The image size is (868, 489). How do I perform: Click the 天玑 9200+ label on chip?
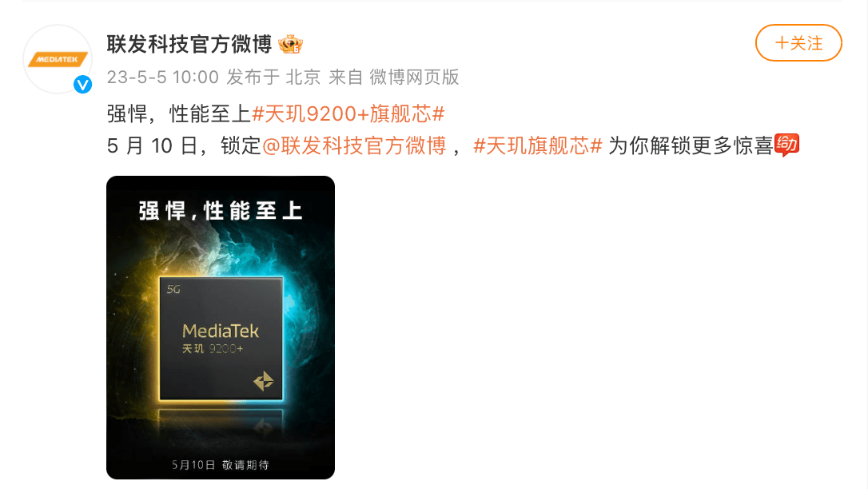pos(213,348)
